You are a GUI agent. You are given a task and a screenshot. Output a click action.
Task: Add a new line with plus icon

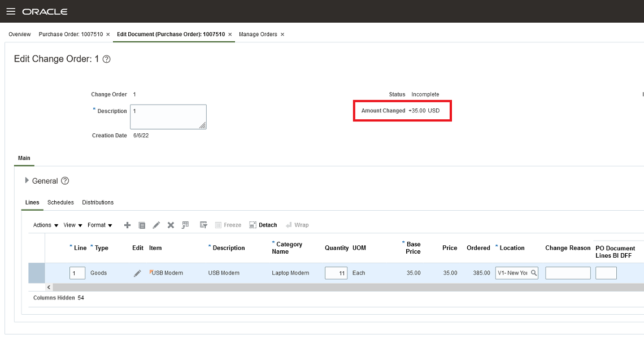[x=127, y=225]
